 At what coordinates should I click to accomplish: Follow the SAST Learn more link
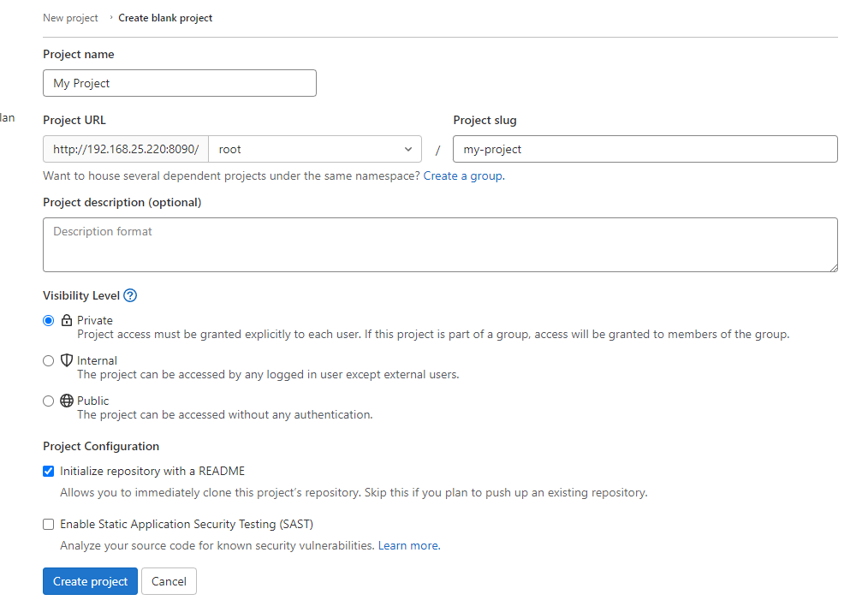pos(408,545)
